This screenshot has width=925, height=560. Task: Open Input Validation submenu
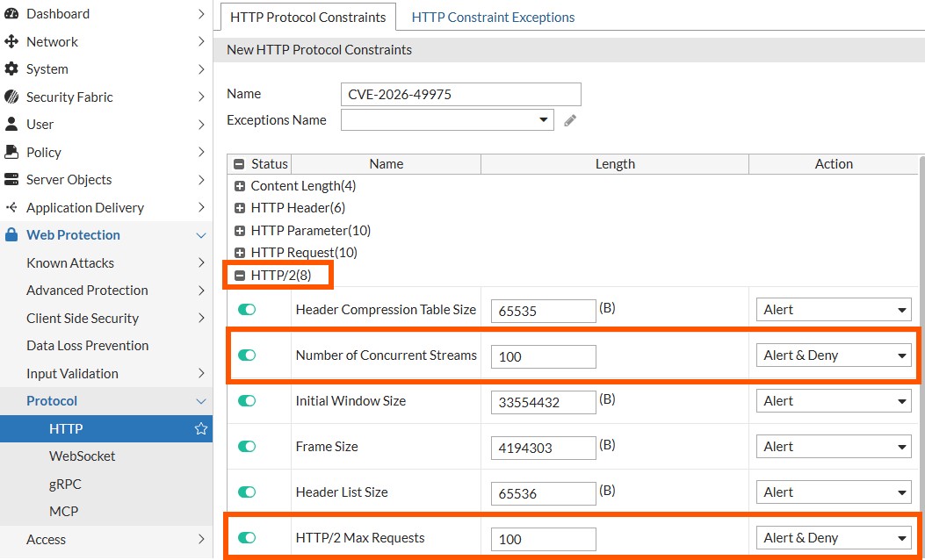point(106,373)
